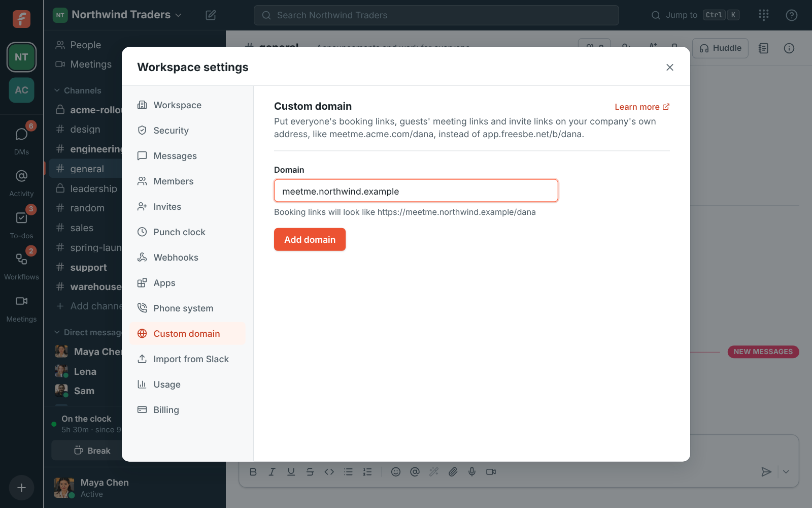The height and width of the screenshot is (508, 812).
Task: Open Meetings in the channel sidebar
Action: [x=85, y=64]
